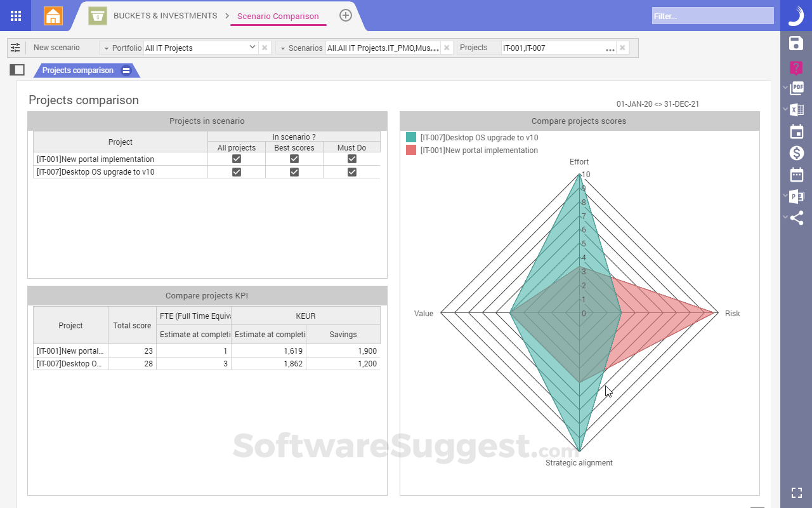
Task: Export to PowerPoint
Action: point(796,196)
